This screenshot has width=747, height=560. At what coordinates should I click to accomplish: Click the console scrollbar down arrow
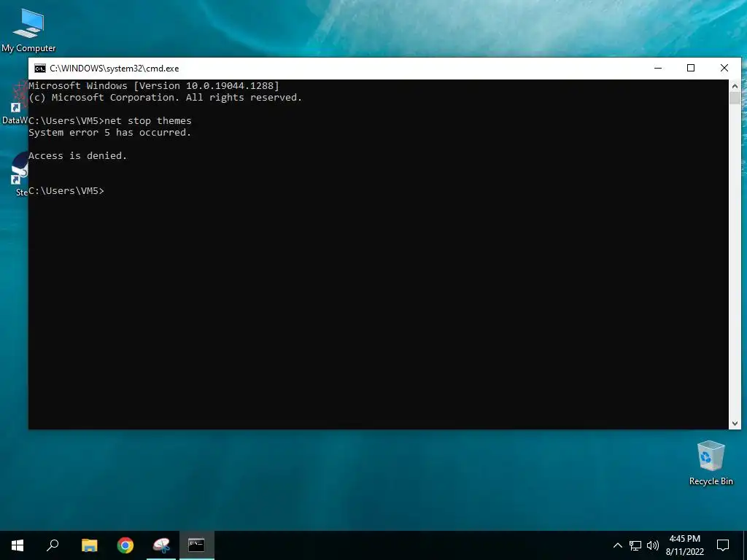click(735, 424)
